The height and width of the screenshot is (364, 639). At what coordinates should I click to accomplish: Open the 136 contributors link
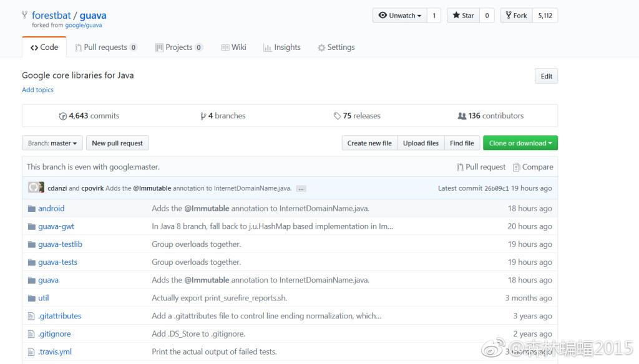490,116
